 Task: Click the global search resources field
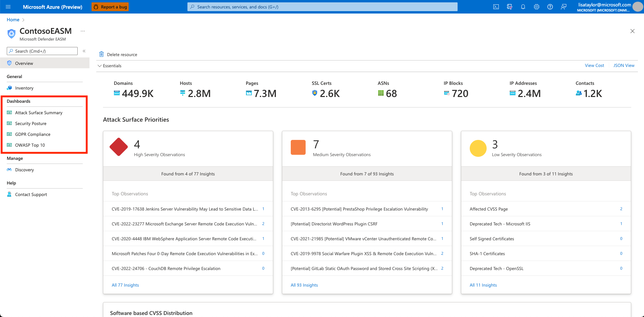tap(322, 7)
